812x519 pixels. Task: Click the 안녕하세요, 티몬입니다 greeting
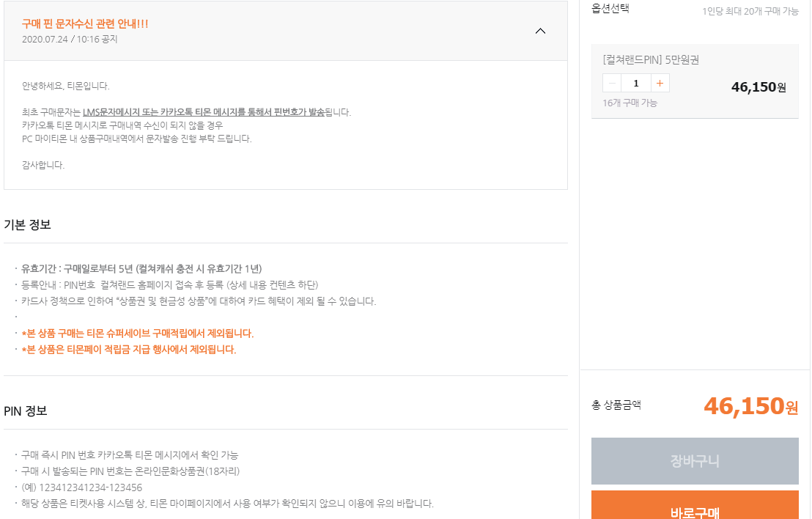point(66,86)
